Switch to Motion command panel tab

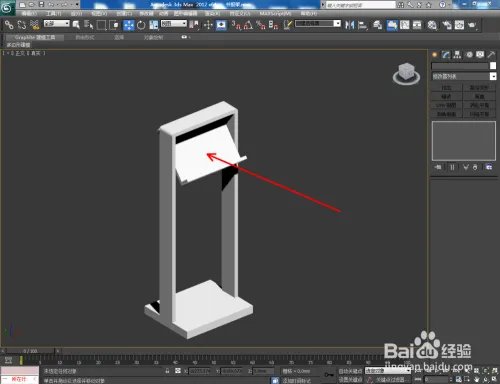469,55
